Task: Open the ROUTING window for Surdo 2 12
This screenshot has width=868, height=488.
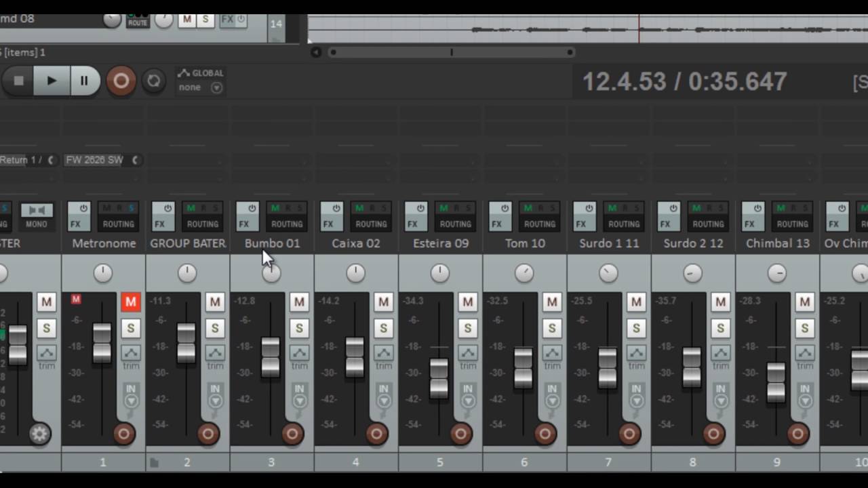Action: pyautogui.click(x=708, y=224)
